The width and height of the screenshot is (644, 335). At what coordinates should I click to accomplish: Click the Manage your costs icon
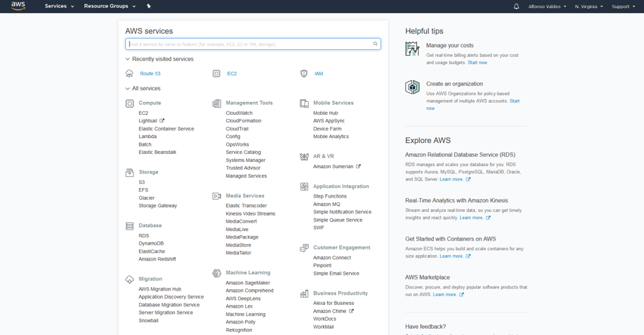412,49
